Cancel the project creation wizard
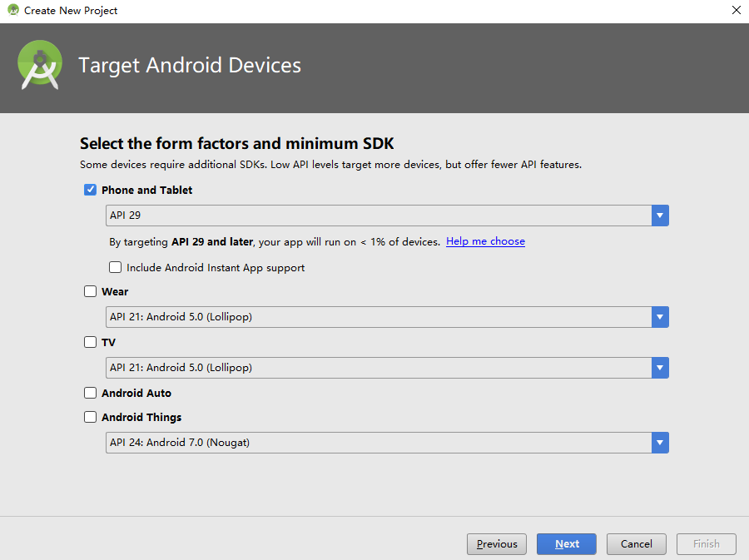 636,543
